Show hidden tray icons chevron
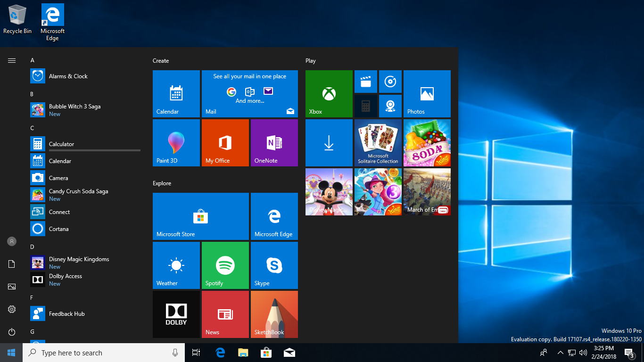 [x=561, y=353]
